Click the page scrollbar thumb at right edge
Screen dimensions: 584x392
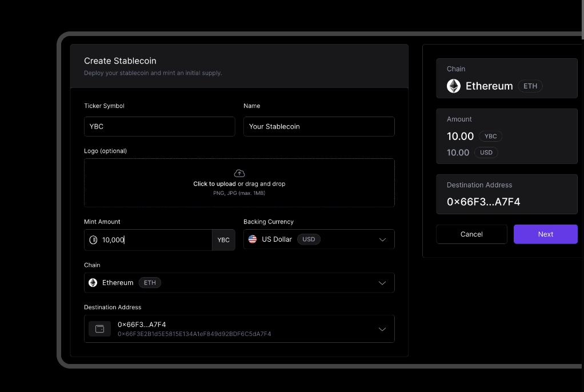click(x=582, y=19)
